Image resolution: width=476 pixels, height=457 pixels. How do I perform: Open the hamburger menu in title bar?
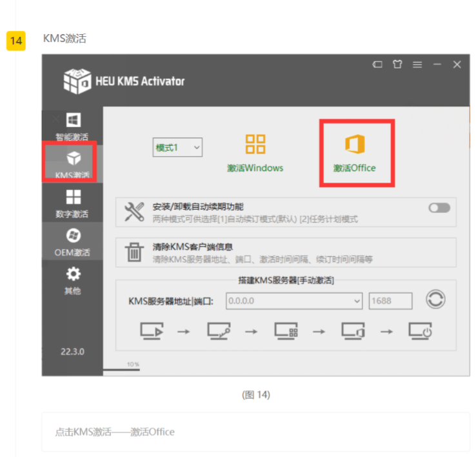417,65
